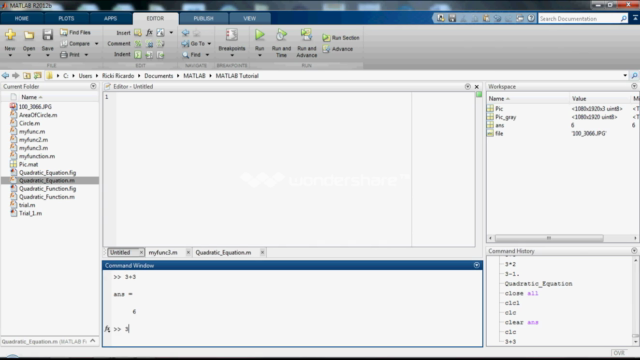The image size is (640, 360).
Task: Select Trial_1.m in Current Folder
Action: (30, 213)
